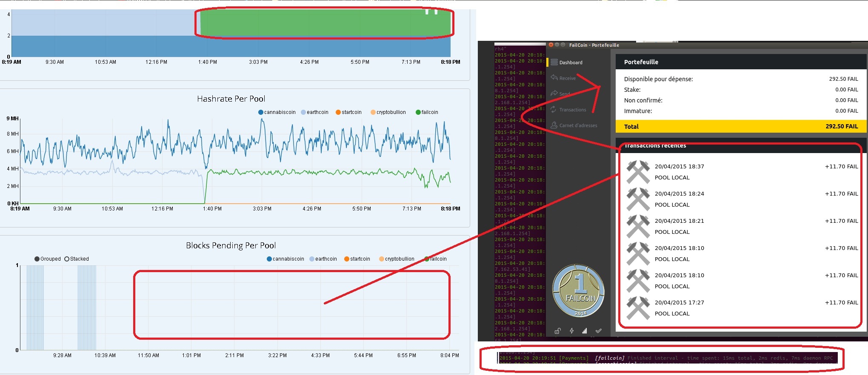Click mining pickaxe icon for 18:37 transaction
This screenshot has width=868, height=375.
[638, 172]
